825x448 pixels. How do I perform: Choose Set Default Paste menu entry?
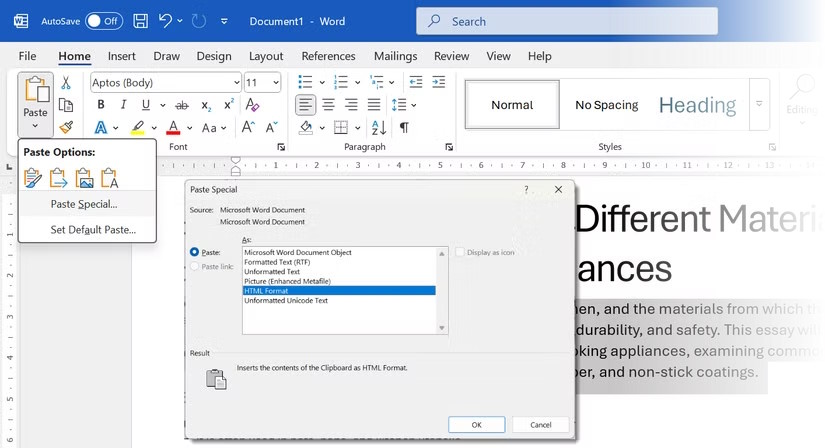pos(93,230)
